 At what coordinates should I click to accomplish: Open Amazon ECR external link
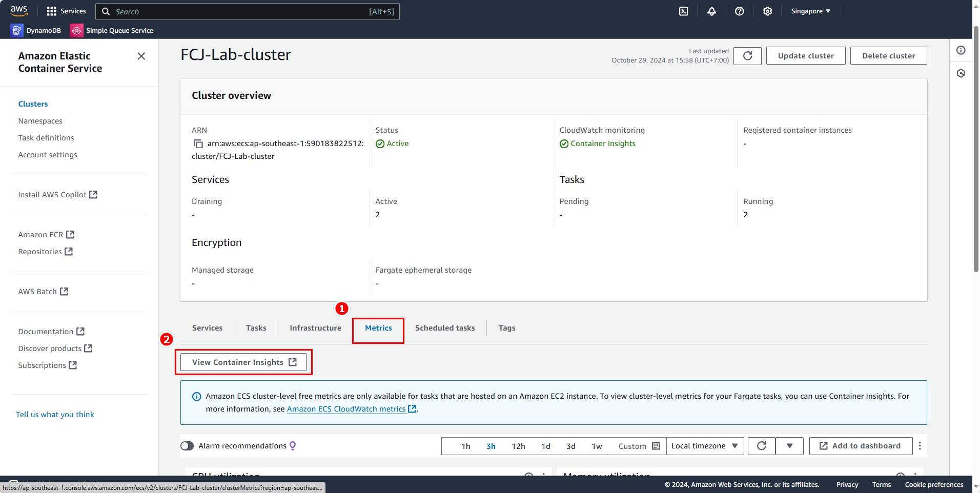pos(46,235)
